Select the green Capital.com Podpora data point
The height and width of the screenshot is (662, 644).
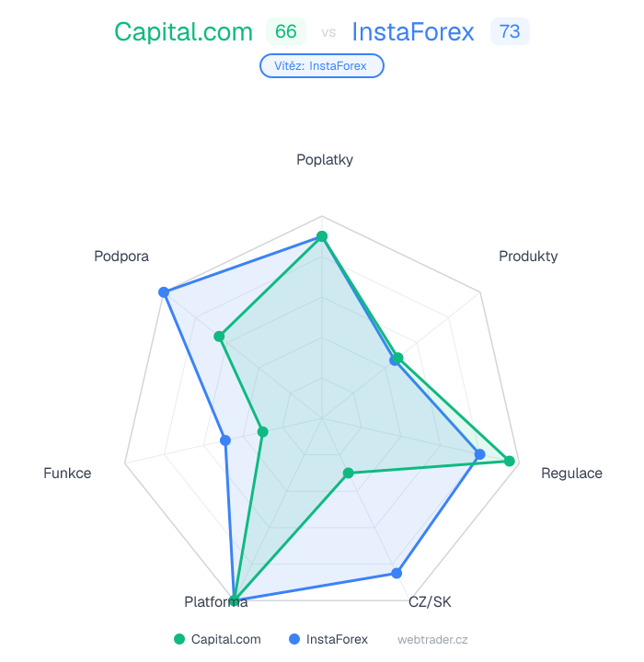(219, 337)
